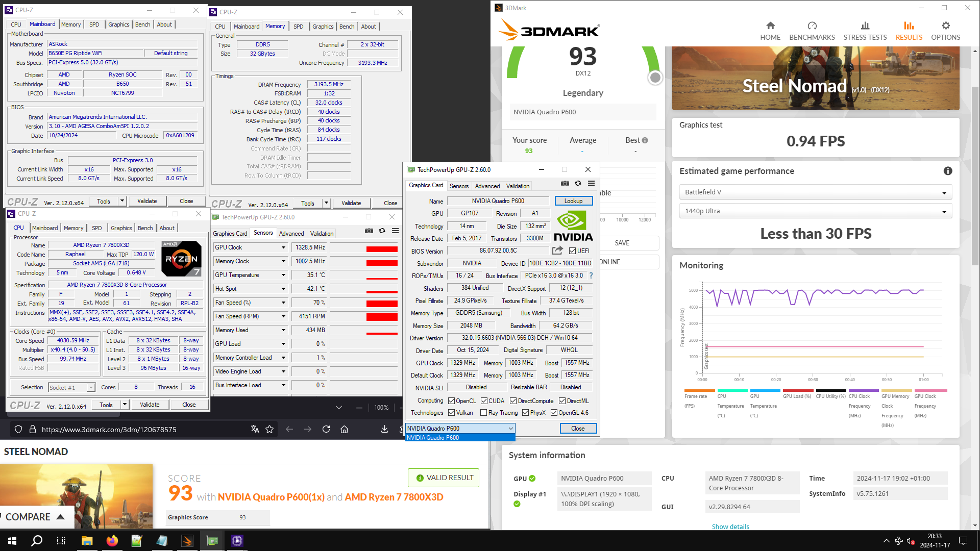Open Tools dropdown arrow in CPU-Z Mainboard window
Image resolution: width=980 pixels, height=551 pixels.
point(122,201)
